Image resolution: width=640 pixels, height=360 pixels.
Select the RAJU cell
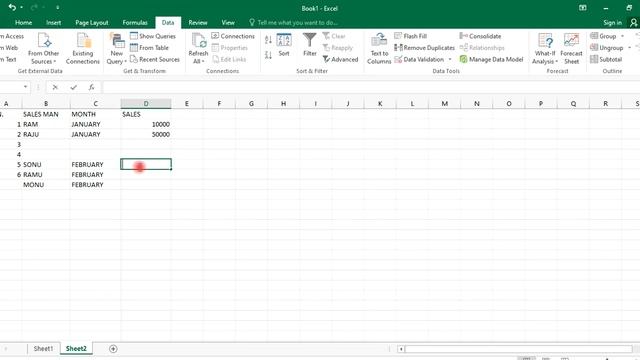[x=46, y=134]
